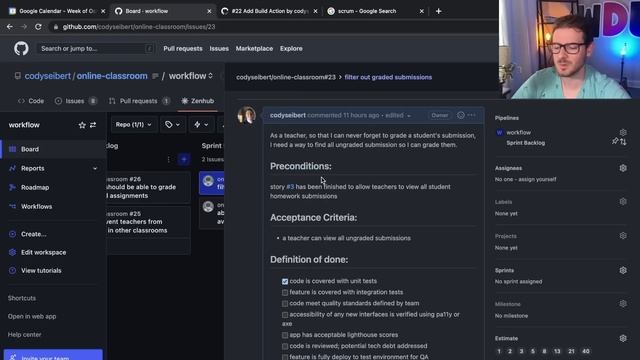
Task: Open Workflows from the sidebar
Action: pyautogui.click(x=36, y=207)
